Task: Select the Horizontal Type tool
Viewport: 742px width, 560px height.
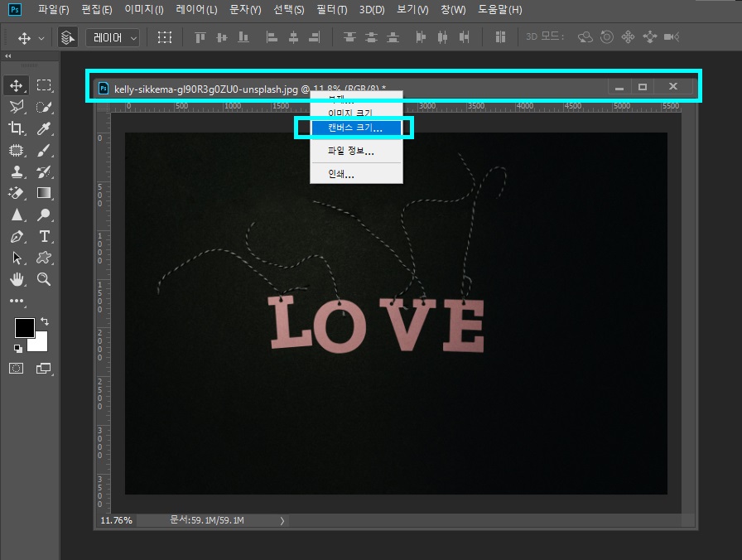Action: point(44,236)
